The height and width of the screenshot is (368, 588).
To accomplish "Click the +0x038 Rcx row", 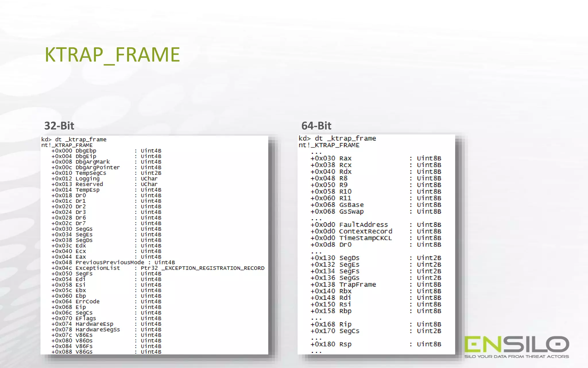I will click(x=376, y=165).
